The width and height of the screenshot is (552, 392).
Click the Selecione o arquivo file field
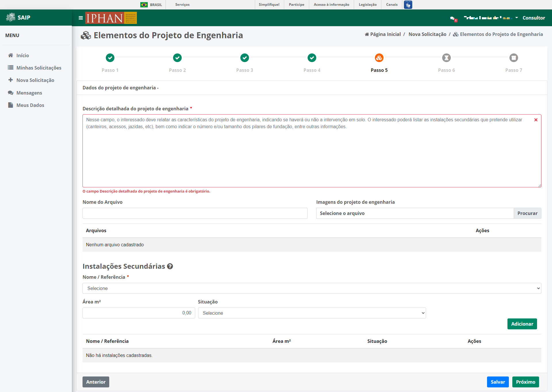(x=415, y=213)
